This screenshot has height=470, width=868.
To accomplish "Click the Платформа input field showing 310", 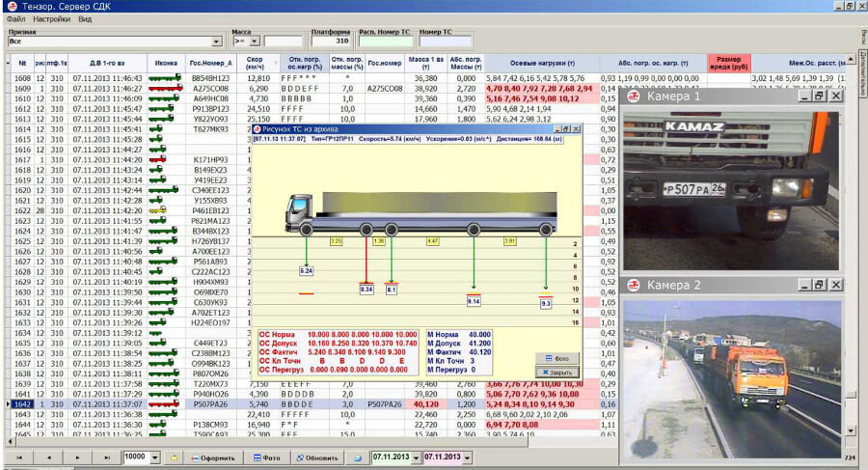I will point(331,41).
